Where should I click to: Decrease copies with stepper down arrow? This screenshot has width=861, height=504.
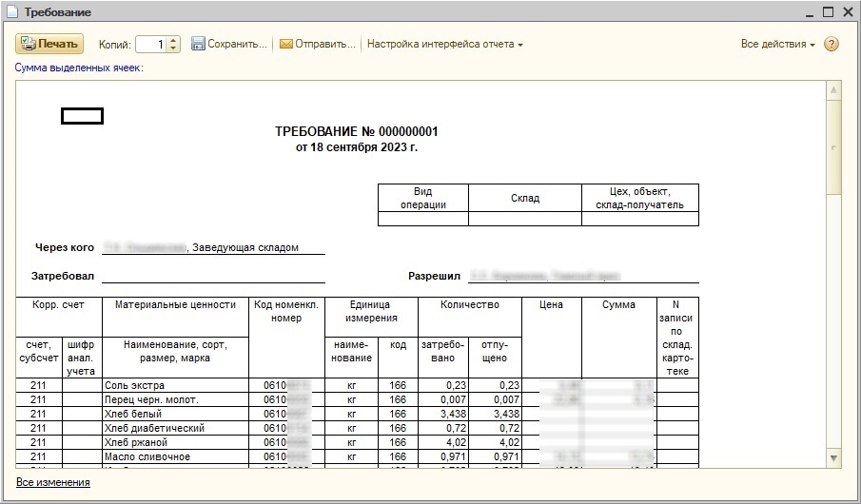tap(174, 48)
